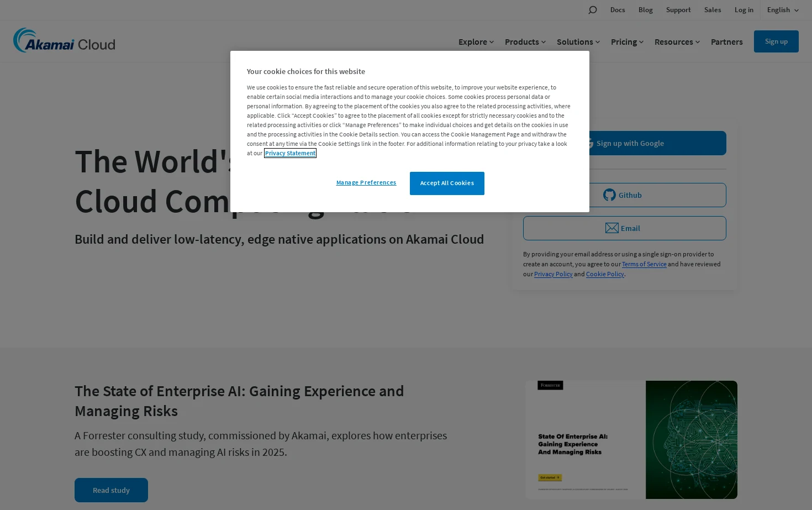
Task: Open the Terms of Service link
Action: tap(644, 264)
